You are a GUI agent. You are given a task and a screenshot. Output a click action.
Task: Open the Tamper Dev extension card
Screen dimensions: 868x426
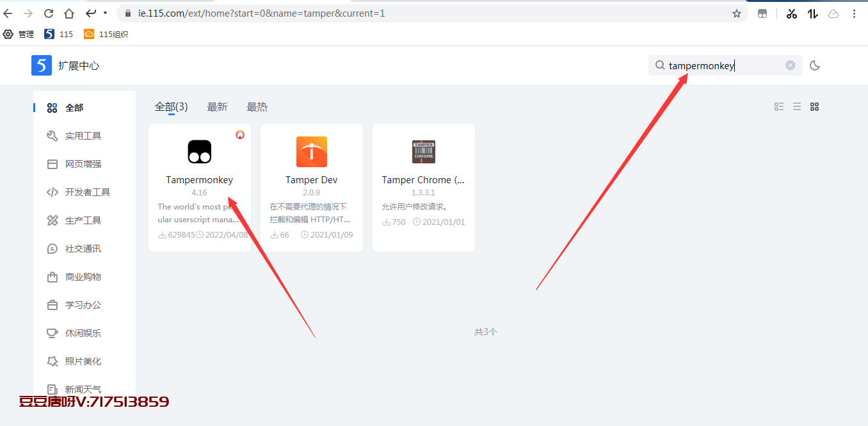pyautogui.click(x=311, y=187)
